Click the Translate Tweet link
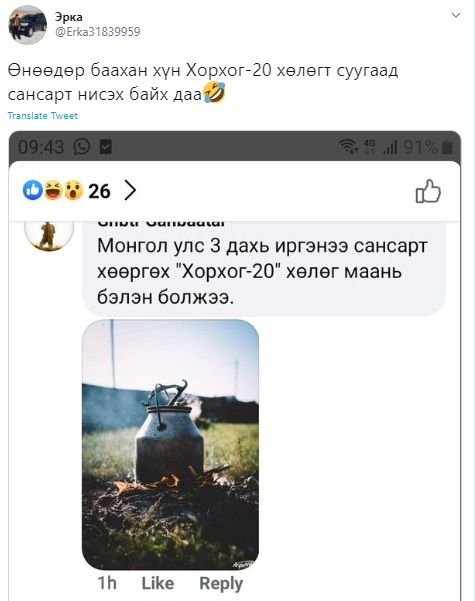 [43, 116]
